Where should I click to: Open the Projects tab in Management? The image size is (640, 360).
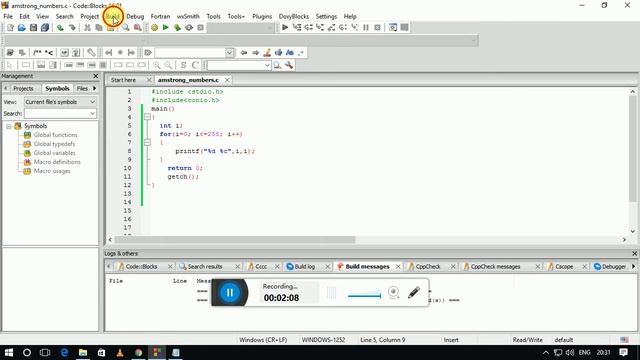coord(23,89)
